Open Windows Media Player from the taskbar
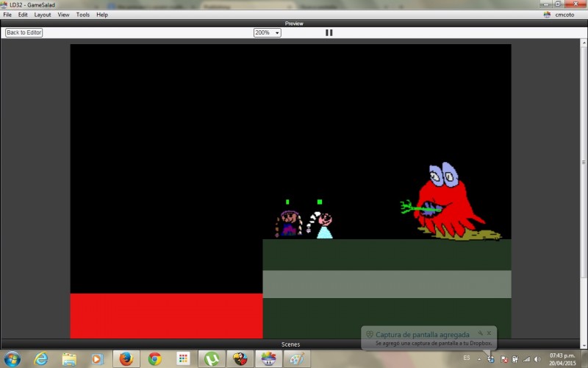The width and height of the screenshot is (588, 368). pos(98,359)
